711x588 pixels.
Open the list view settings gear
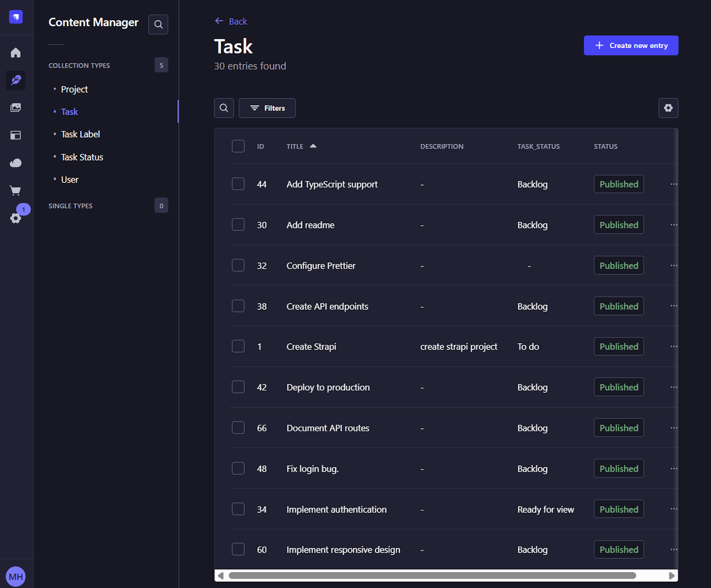click(x=668, y=108)
